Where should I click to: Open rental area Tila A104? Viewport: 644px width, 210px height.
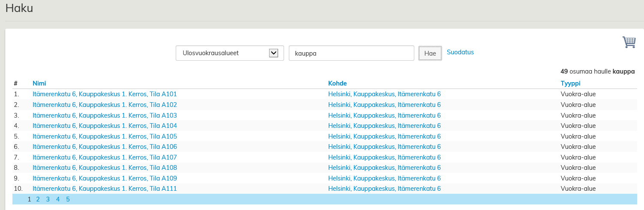pyautogui.click(x=105, y=126)
